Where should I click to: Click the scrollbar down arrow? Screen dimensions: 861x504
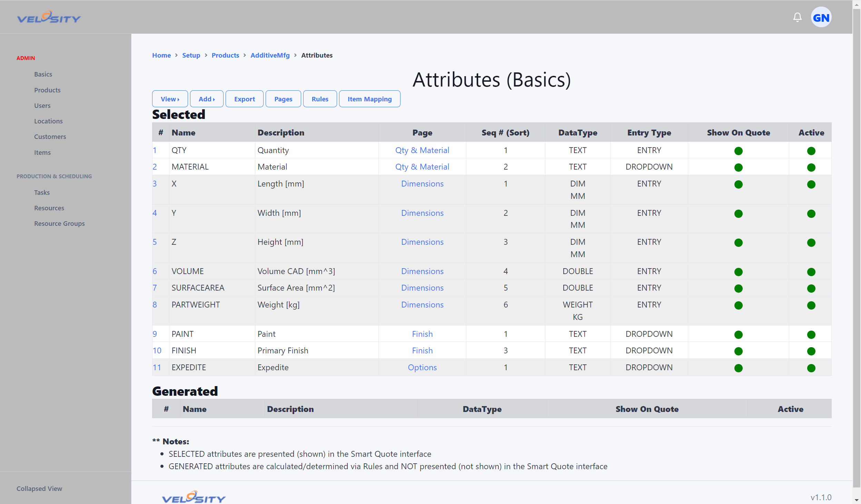coord(857,500)
